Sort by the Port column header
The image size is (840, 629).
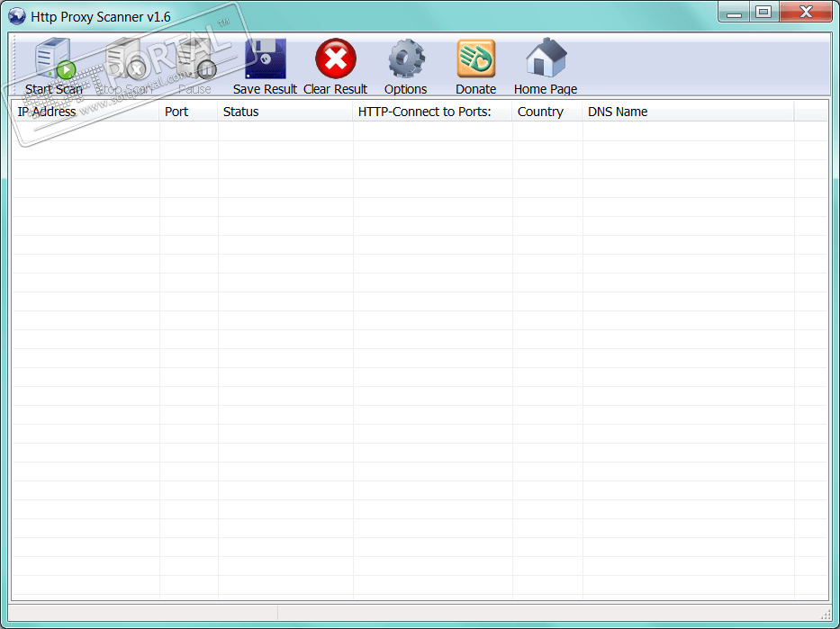[188, 112]
